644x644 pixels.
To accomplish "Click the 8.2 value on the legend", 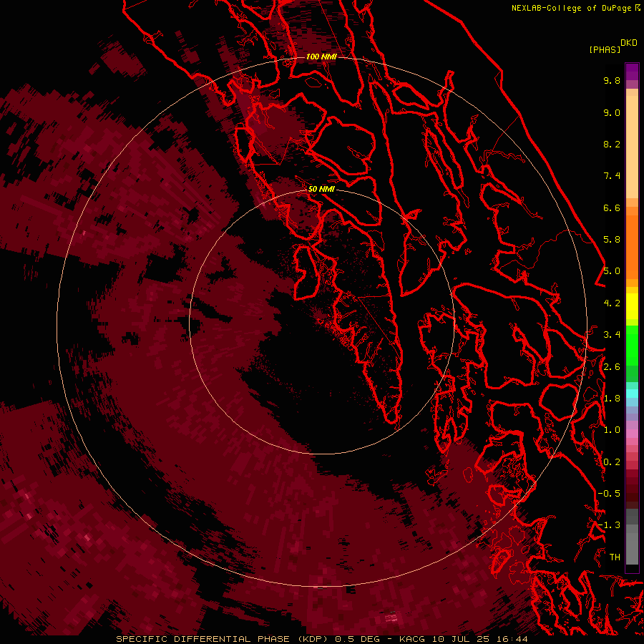I will pos(612,144).
